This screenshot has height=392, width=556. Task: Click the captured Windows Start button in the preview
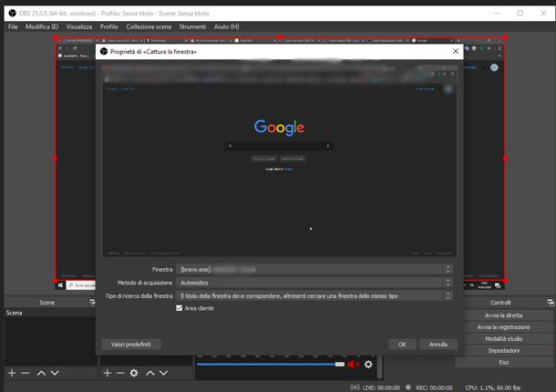(60, 285)
